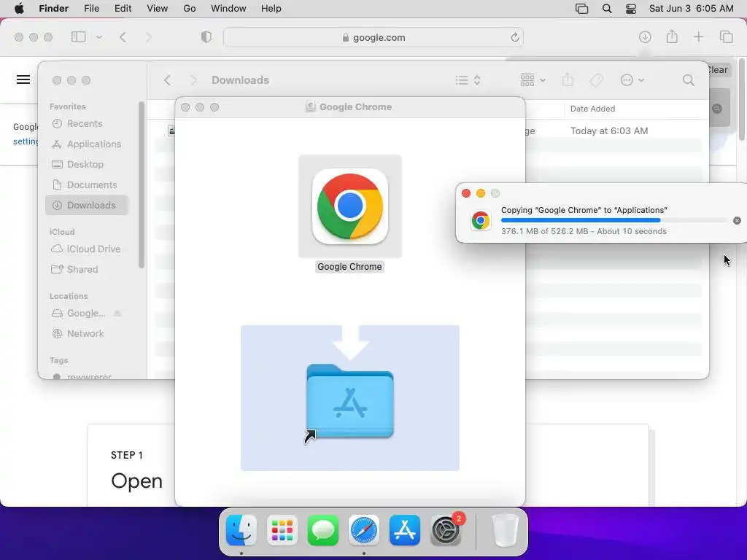Eject the Google Chrome volume

click(117, 314)
